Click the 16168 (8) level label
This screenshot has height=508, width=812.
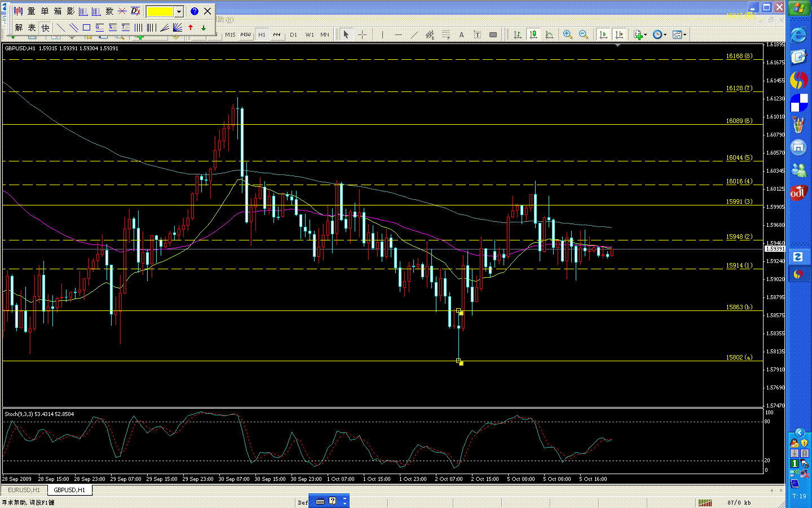(739, 56)
